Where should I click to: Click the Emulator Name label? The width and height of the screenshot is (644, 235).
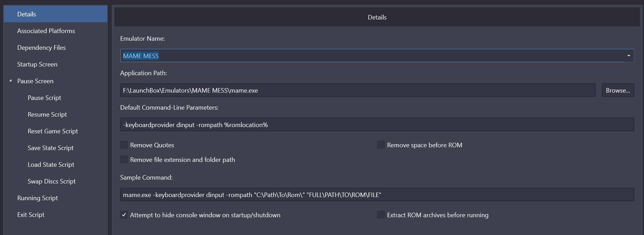143,39
